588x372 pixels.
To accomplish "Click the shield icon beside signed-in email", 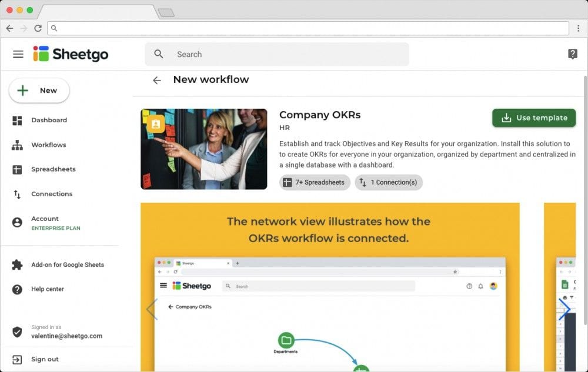I will pyautogui.click(x=17, y=331).
